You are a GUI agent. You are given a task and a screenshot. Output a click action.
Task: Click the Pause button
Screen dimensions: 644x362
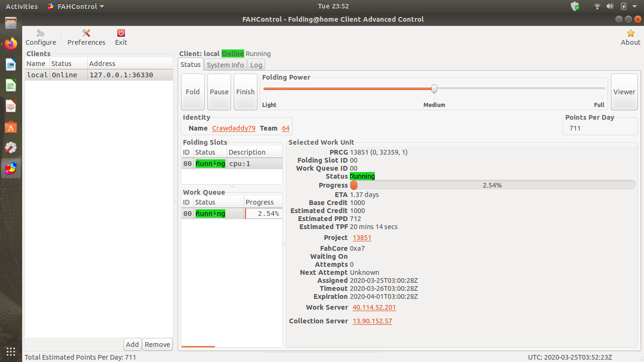219,92
